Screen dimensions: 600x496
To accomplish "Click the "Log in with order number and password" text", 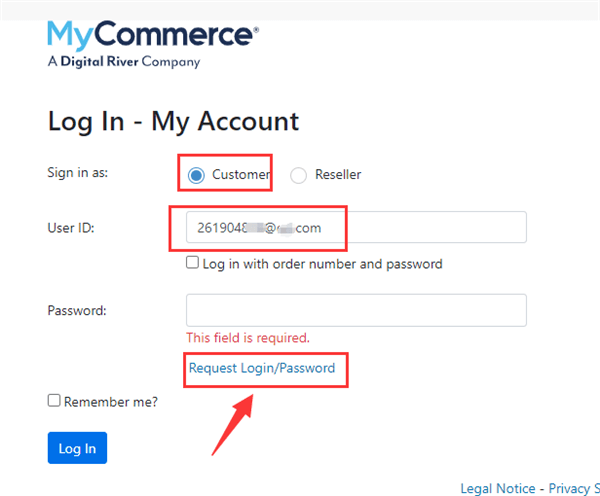I will [x=322, y=265].
